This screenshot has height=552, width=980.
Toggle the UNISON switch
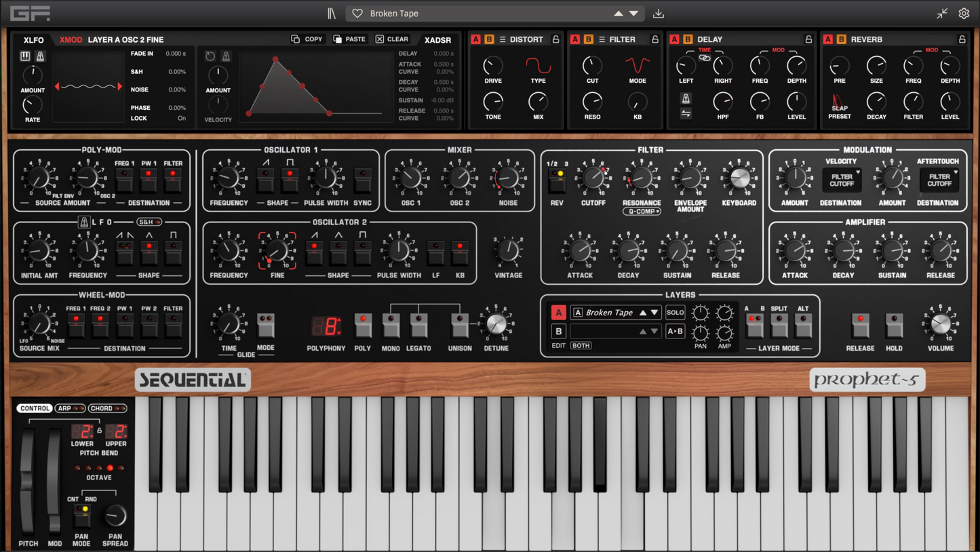(459, 326)
